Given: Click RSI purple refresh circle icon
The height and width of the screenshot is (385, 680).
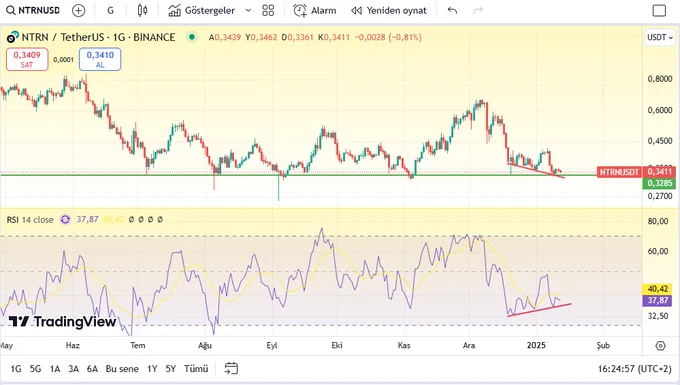Looking at the screenshot, I should [x=65, y=220].
